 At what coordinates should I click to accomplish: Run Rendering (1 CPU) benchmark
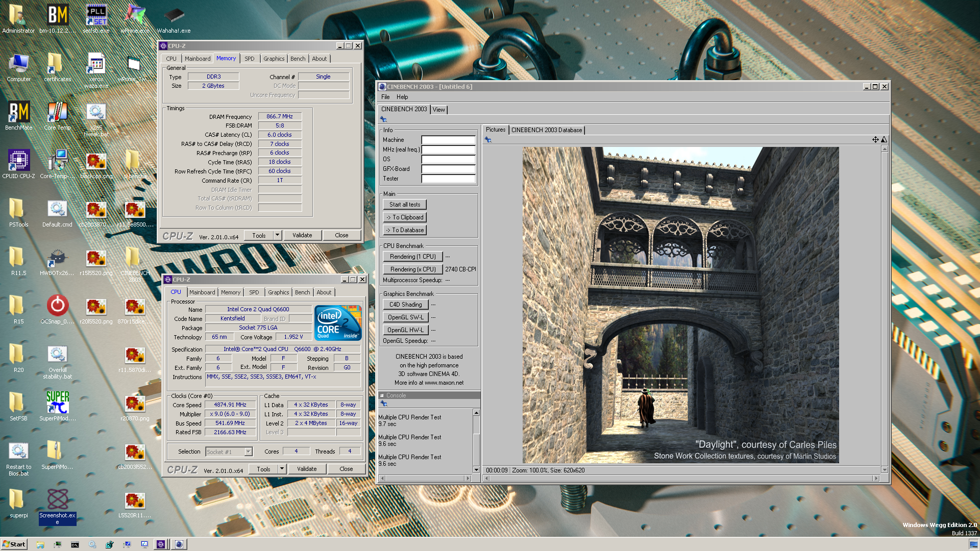[x=413, y=257]
